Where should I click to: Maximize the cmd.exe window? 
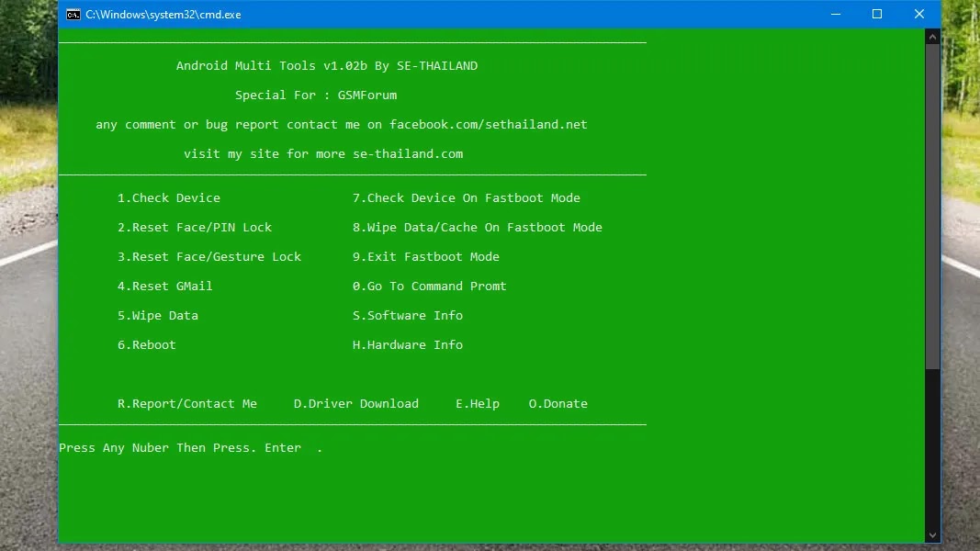tap(877, 14)
